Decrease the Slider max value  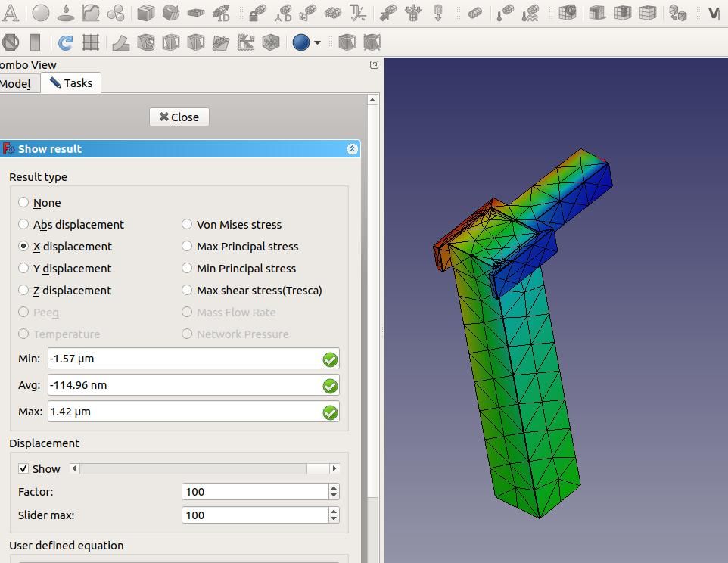(x=334, y=519)
